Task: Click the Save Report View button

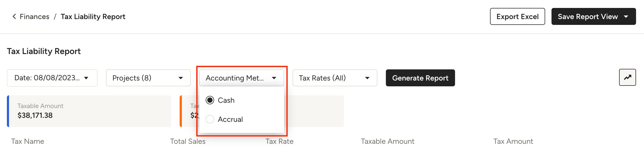Action: click(588, 16)
